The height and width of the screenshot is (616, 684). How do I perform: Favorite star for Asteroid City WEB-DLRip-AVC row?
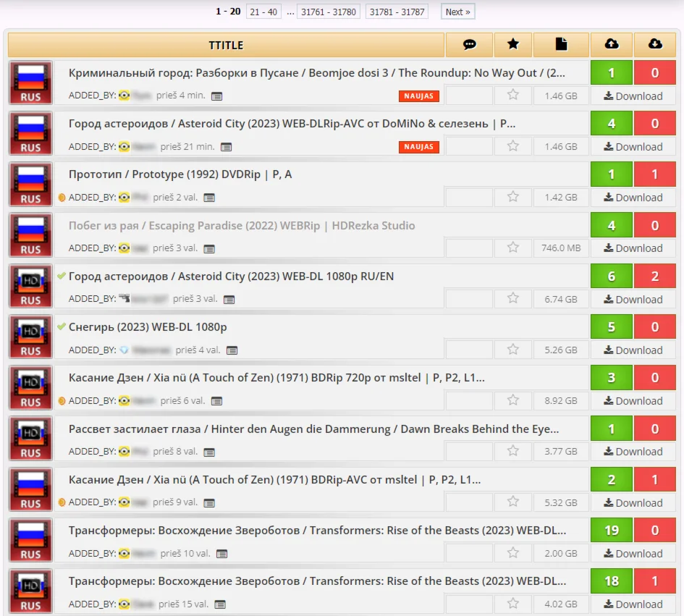(x=513, y=145)
